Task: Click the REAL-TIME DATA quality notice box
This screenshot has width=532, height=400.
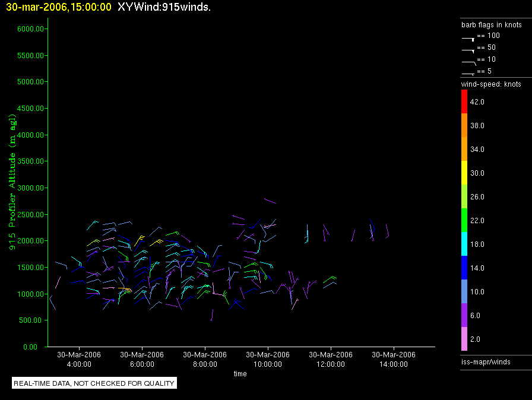Action: [94, 383]
